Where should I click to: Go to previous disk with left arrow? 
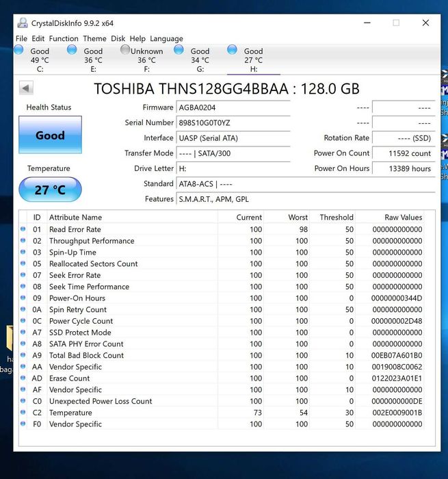[x=26, y=88]
